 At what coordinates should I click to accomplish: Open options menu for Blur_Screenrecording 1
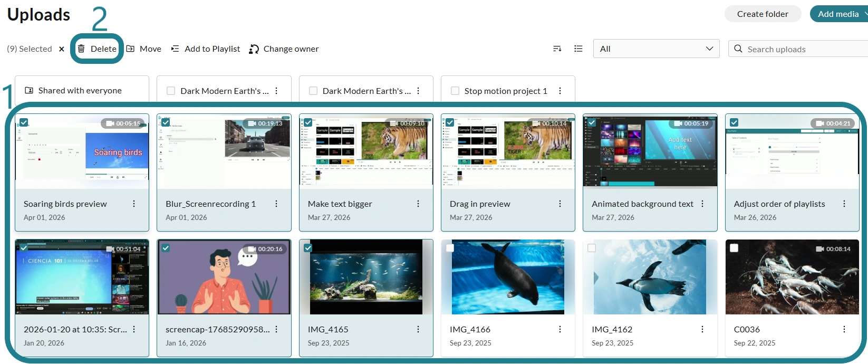point(276,204)
